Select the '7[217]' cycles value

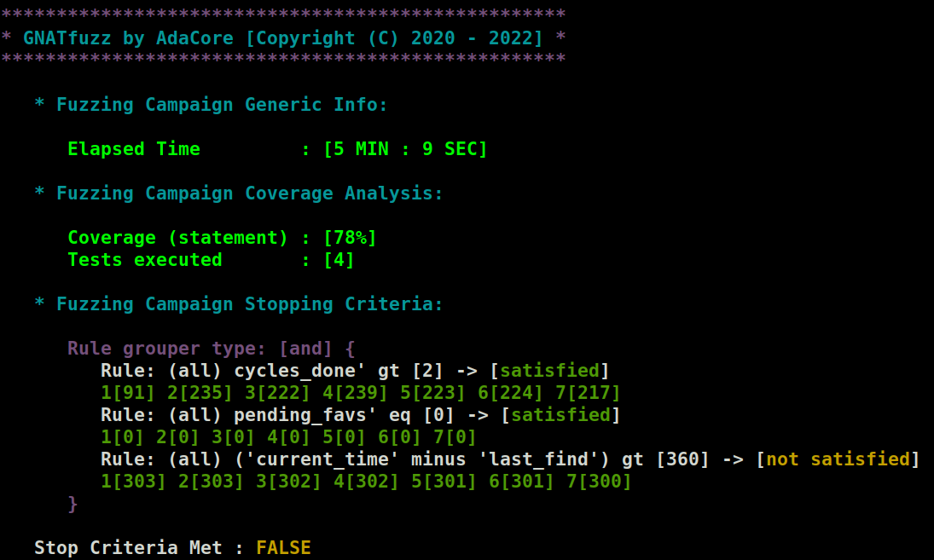588,393
